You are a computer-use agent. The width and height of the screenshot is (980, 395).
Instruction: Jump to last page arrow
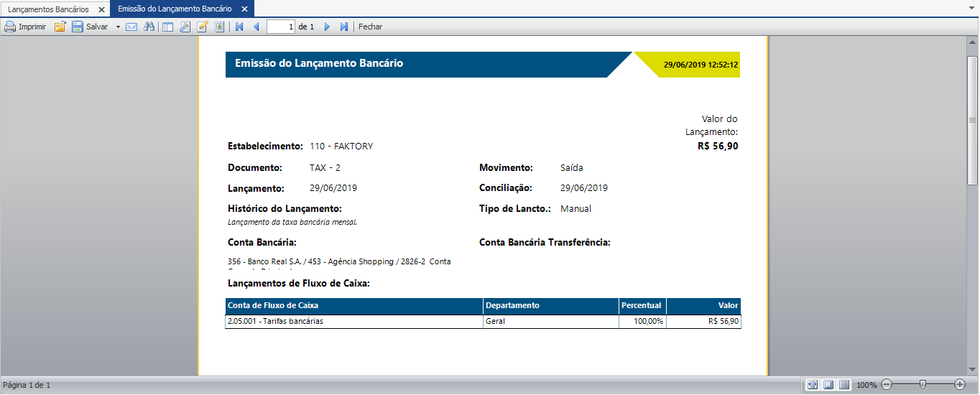344,27
